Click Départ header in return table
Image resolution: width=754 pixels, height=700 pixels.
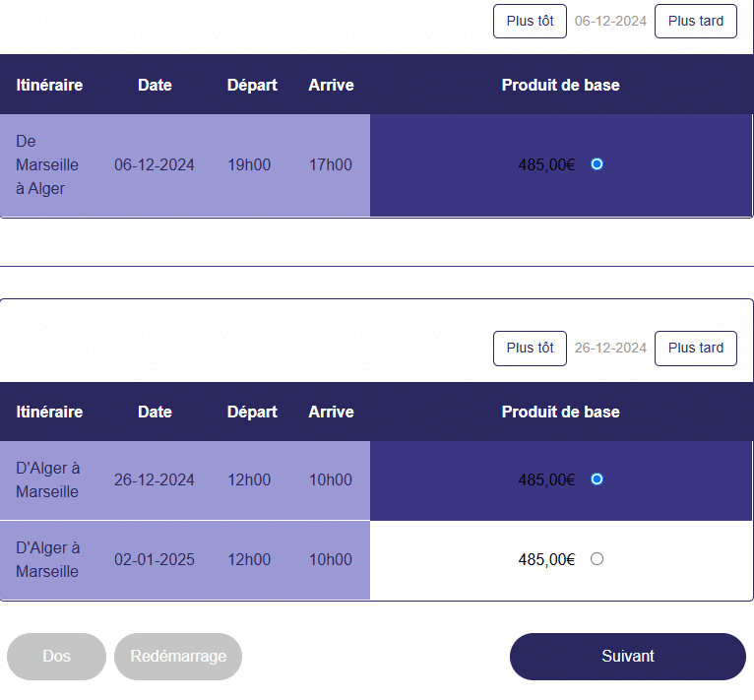(x=252, y=413)
